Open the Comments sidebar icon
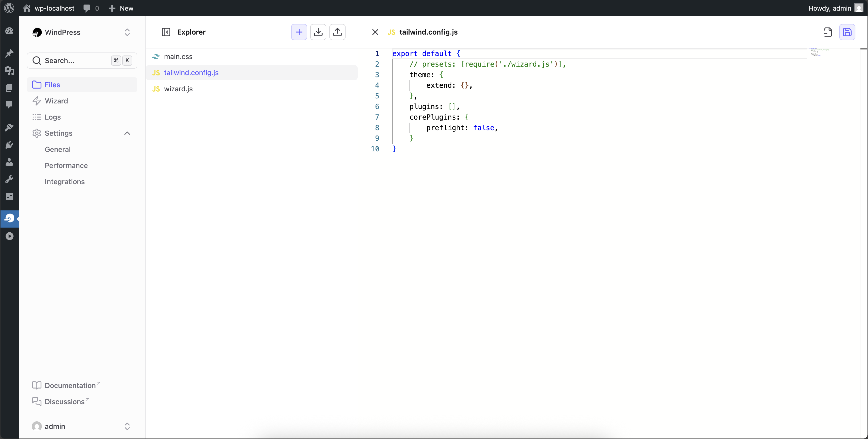The height and width of the screenshot is (439, 868). (x=9, y=105)
